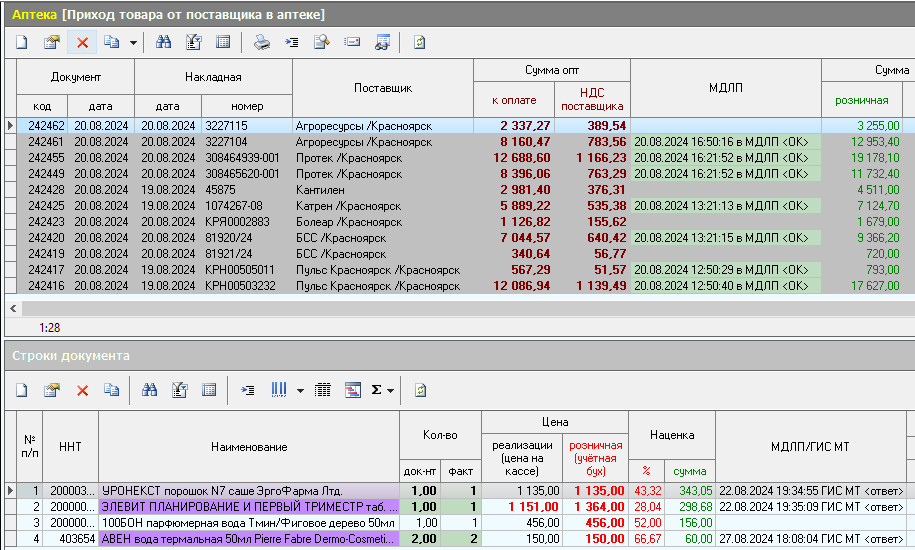Click the red delete icon in the top toolbar
This screenshot has width=915, height=550.
point(82,42)
